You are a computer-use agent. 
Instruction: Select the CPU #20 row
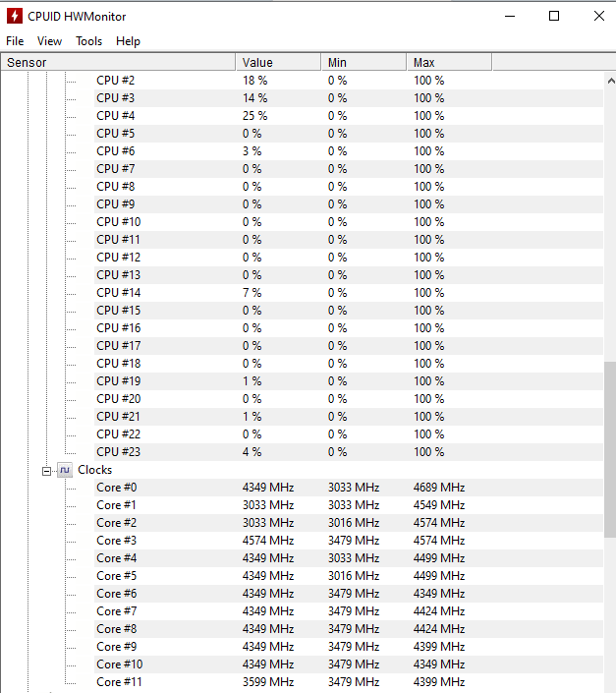[x=349, y=399]
